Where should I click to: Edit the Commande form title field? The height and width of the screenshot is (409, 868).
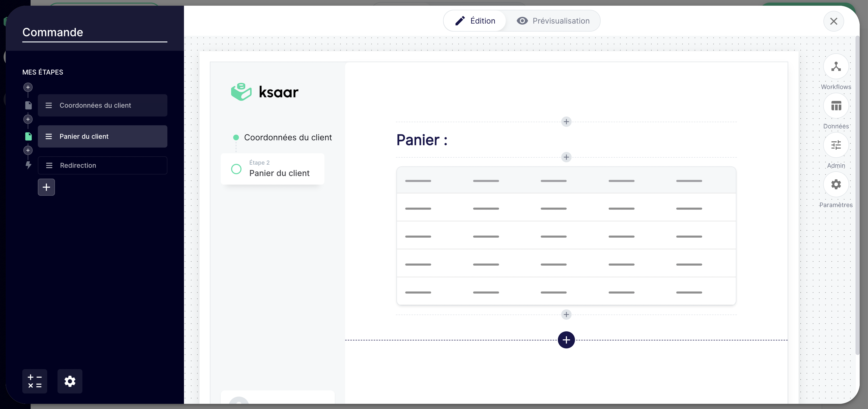95,33
